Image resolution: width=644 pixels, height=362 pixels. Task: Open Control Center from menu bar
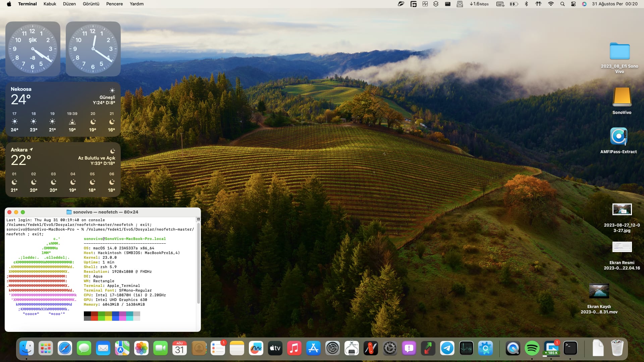tap(573, 4)
